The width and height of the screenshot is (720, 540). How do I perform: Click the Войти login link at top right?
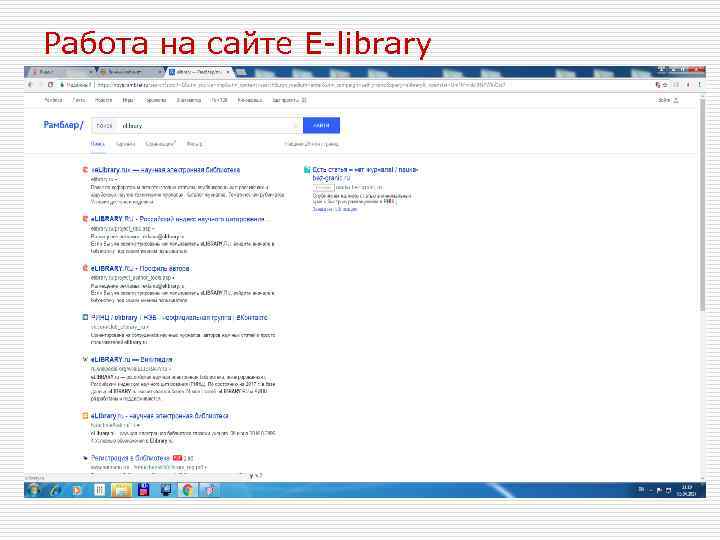[x=667, y=100]
